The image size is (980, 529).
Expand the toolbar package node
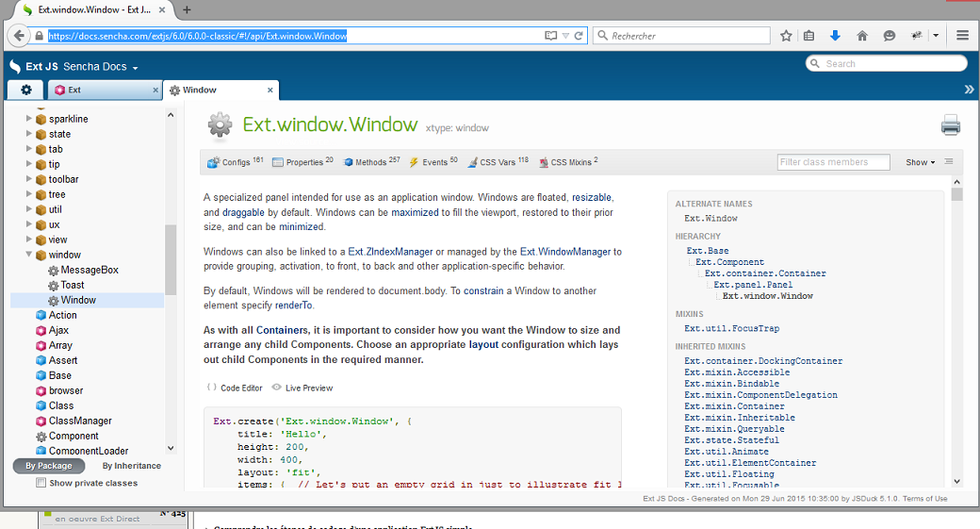29,178
